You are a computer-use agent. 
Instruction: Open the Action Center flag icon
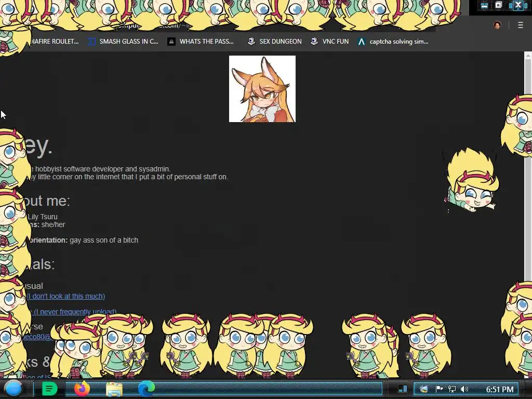[x=439, y=389]
